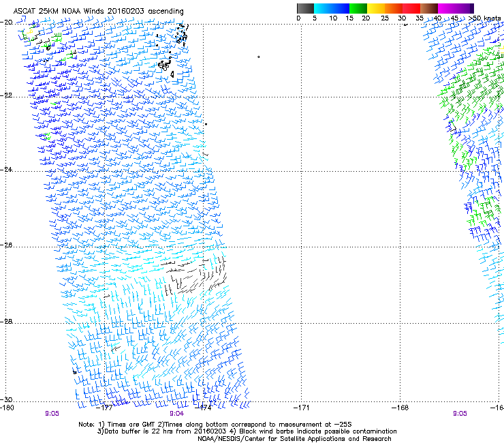
Task: Click the -20 latitude label
Action: click(x=6, y=22)
